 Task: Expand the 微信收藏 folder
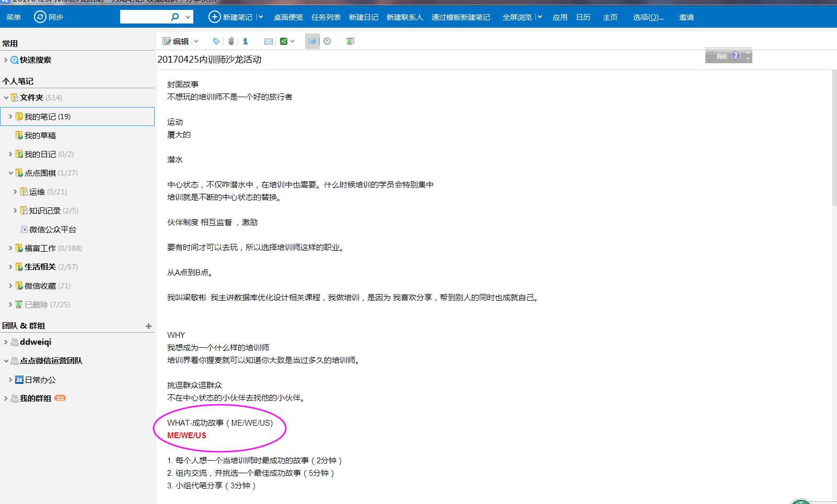[10, 286]
